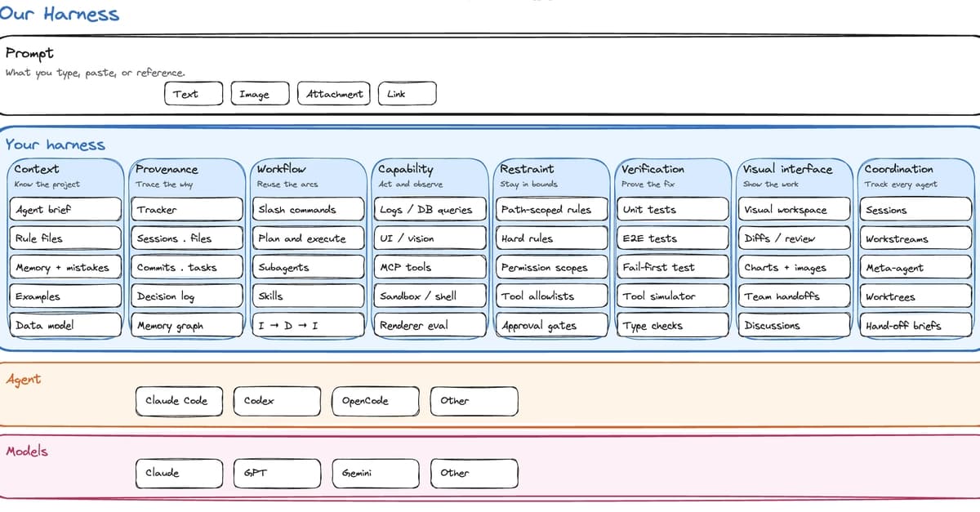980x512 pixels.
Task: Select UI / vision box
Action: click(x=430, y=238)
